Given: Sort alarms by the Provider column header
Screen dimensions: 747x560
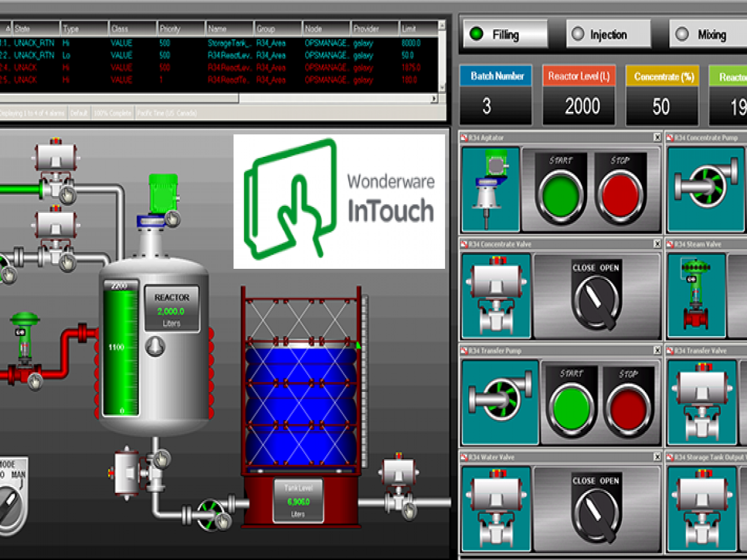Looking at the screenshot, I should click(375, 29).
